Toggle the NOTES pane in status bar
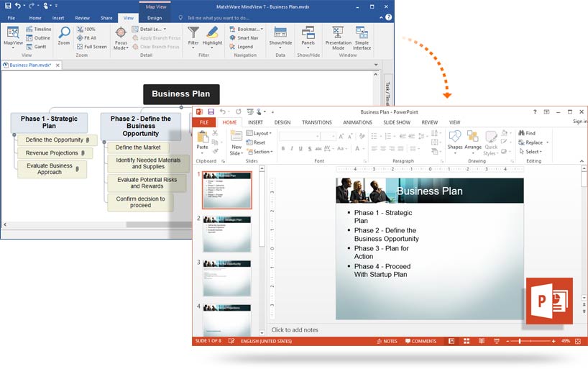Image resolution: width=588 pixels, height=369 pixels. (387, 341)
